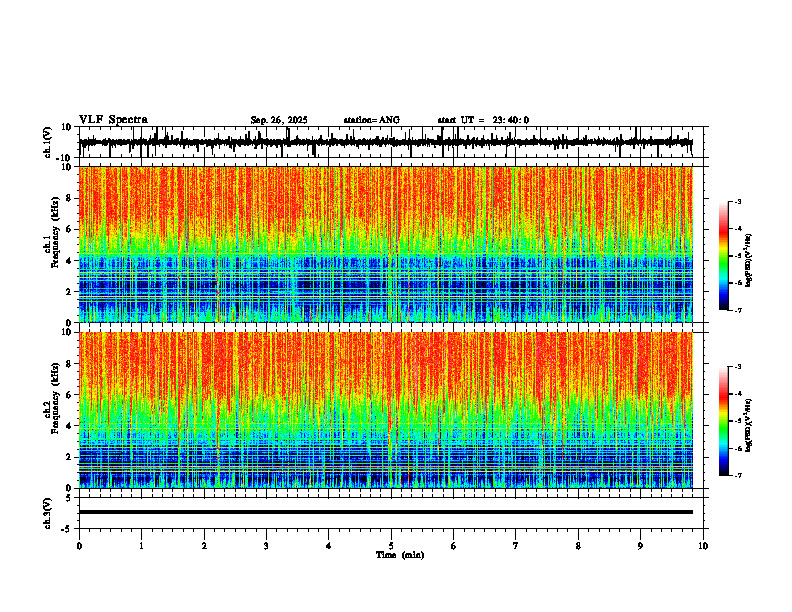Click the upper colorbar log(PSD) label

[748, 261]
